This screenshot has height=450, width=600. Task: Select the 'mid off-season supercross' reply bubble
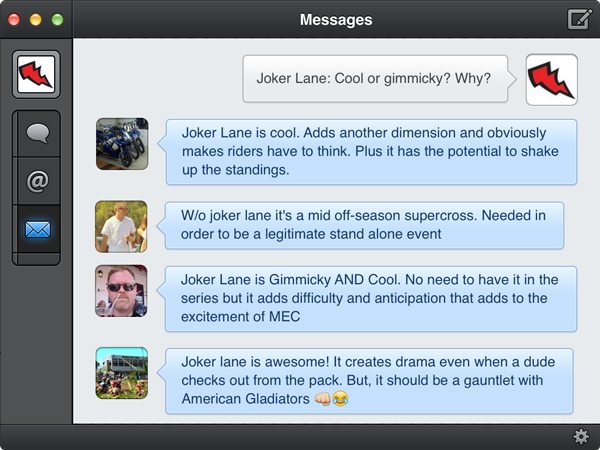[x=364, y=225]
